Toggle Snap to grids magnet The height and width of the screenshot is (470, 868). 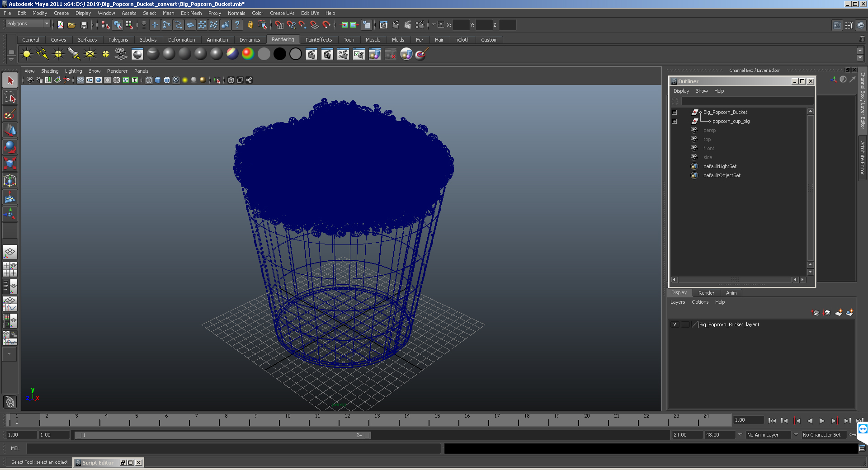[279, 25]
